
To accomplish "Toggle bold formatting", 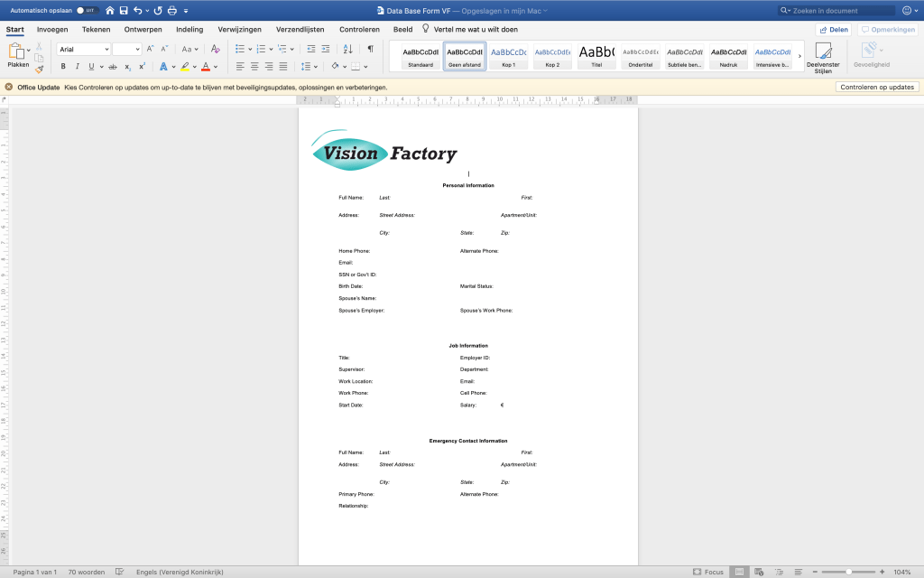I will coord(63,67).
